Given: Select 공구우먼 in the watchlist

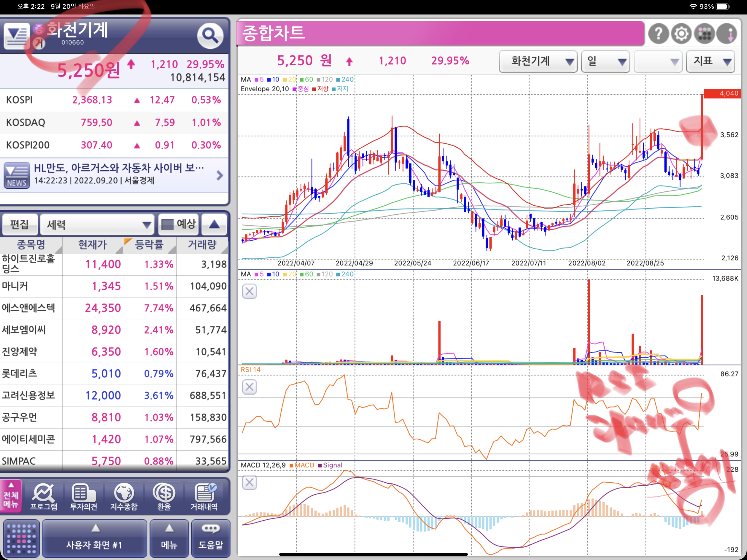Looking at the screenshot, I should click(x=114, y=418).
